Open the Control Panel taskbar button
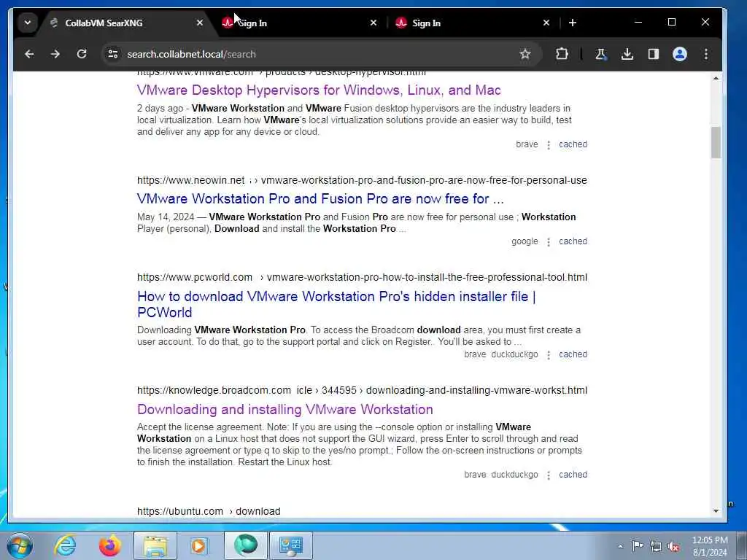747x560 pixels. tap(291, 545)
